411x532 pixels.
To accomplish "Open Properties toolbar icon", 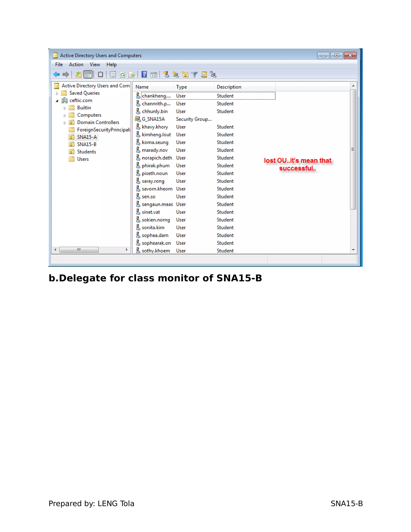I will pyautogui.click(x=113, y=74).
